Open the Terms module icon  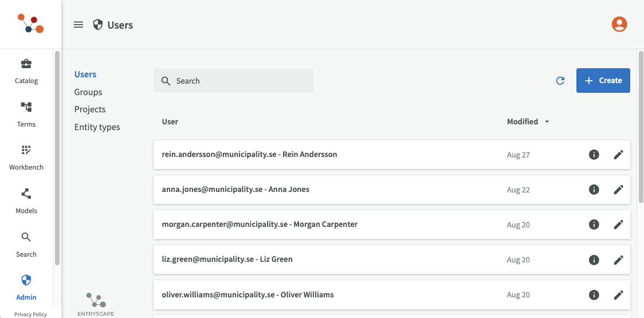pos(26,107)
